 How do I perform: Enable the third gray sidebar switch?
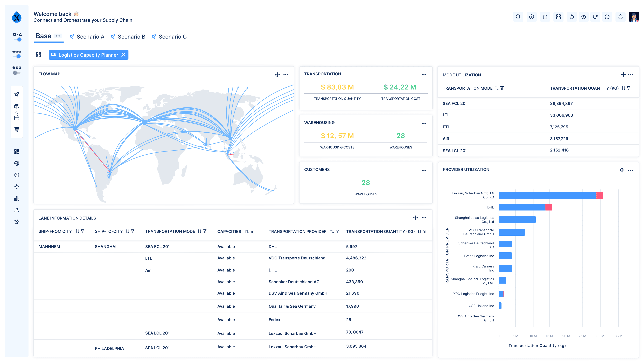click(x=17, y=73)
